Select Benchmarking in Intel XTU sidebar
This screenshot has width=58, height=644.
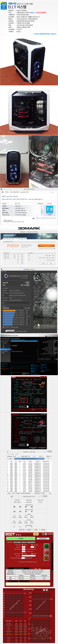[x=4, y=351]
